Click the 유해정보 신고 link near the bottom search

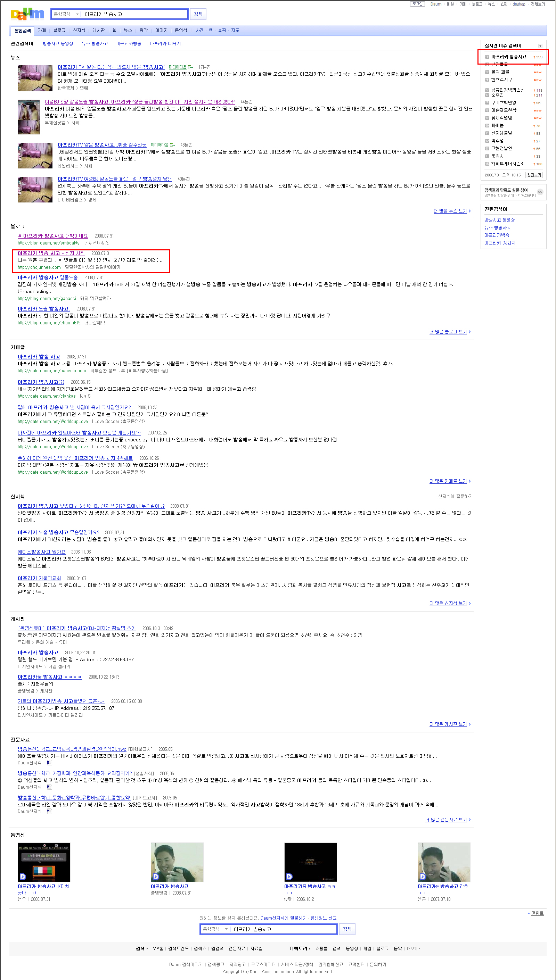click(x=324, y=918)
